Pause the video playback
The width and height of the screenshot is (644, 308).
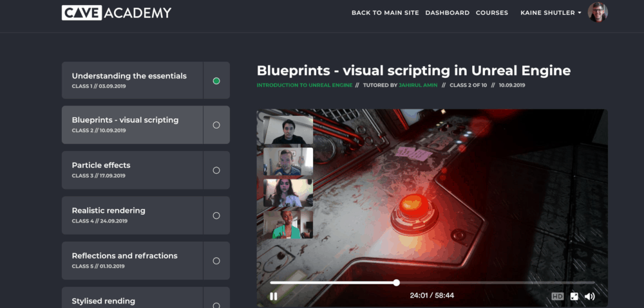273,296
